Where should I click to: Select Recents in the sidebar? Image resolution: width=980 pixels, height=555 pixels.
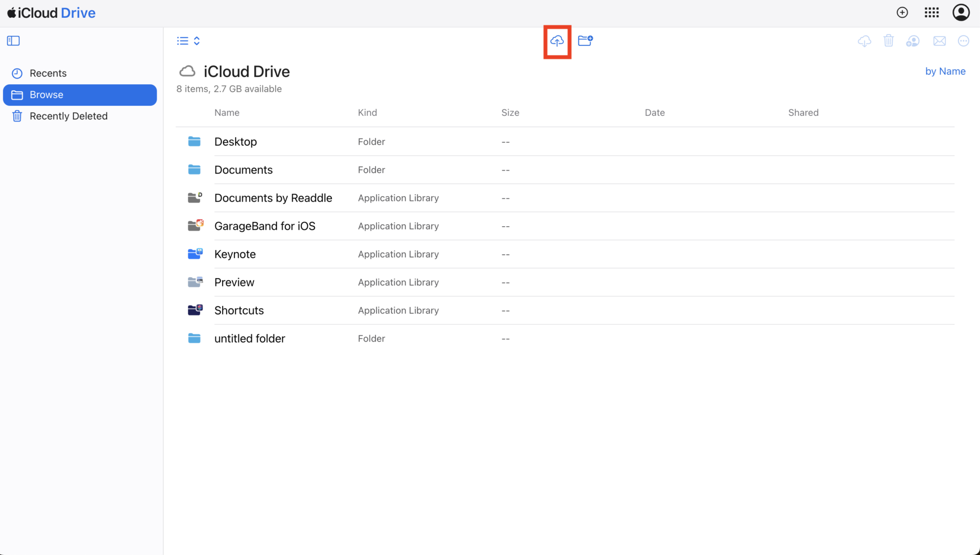click(48, 73)
